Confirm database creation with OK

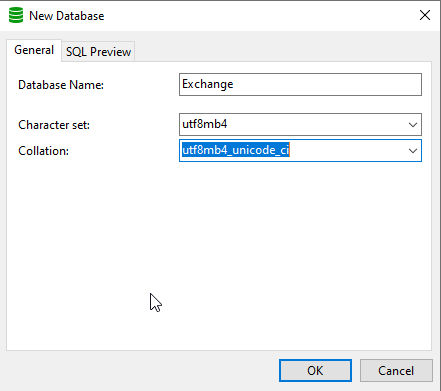(x=315, y=371)
